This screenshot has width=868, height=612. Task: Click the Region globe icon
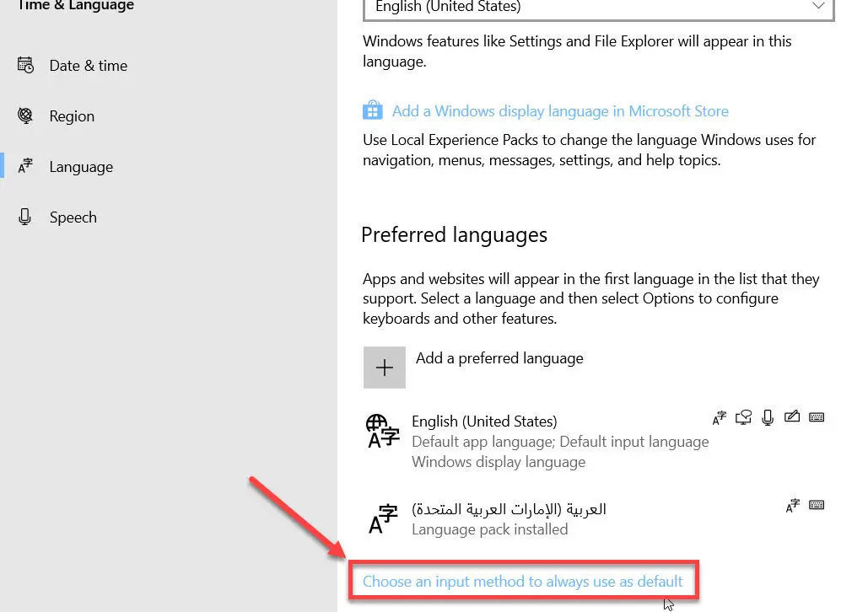(25, 115)
